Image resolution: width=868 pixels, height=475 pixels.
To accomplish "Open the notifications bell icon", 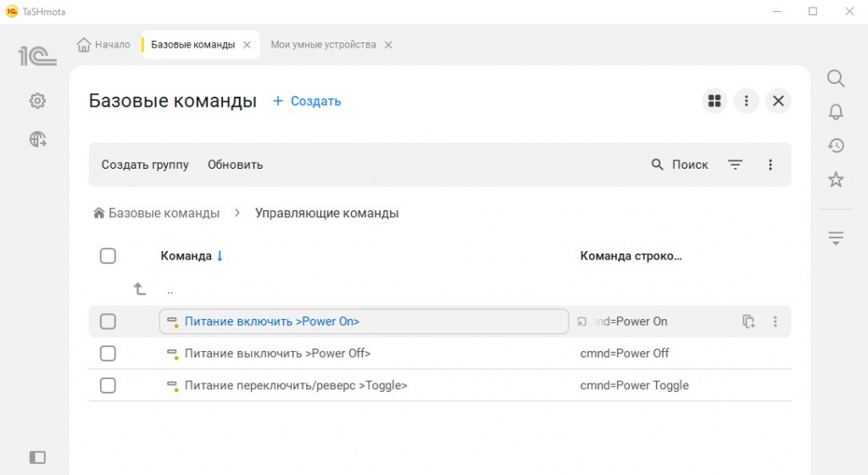I will coord(836,112).
